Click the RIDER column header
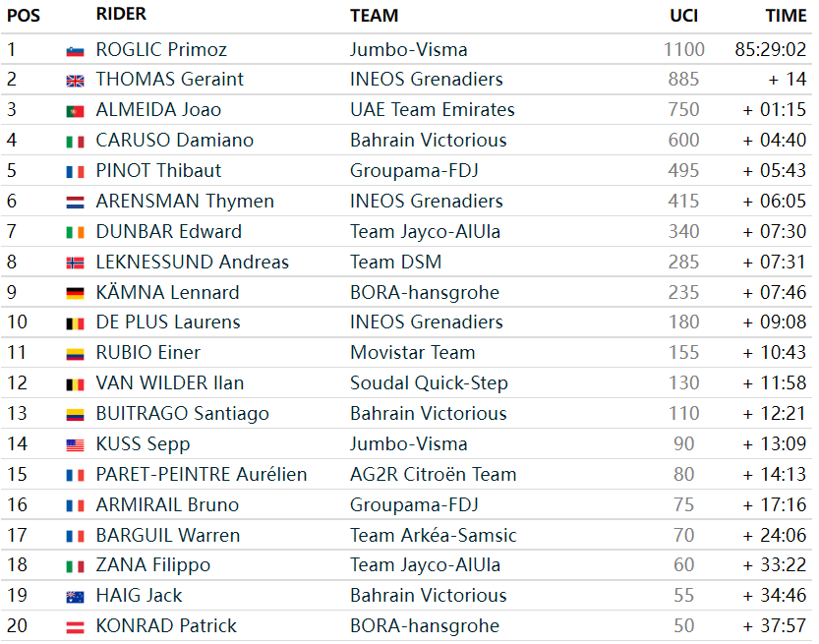Viewport: 819px width, 644px height. tap(121, 14)
